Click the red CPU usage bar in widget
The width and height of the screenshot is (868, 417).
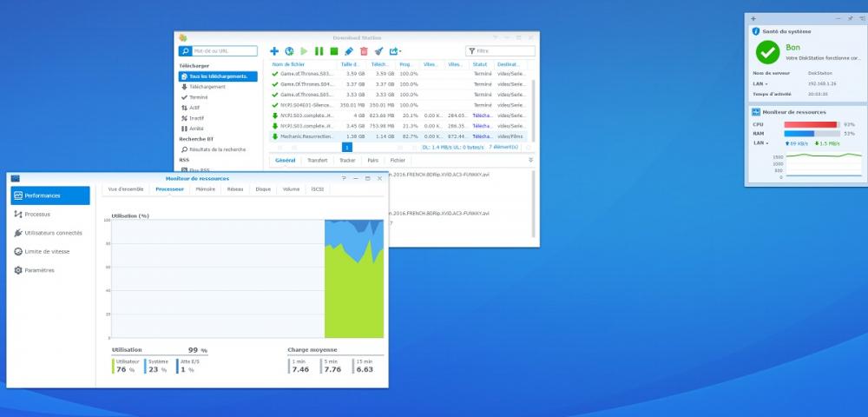811,124
